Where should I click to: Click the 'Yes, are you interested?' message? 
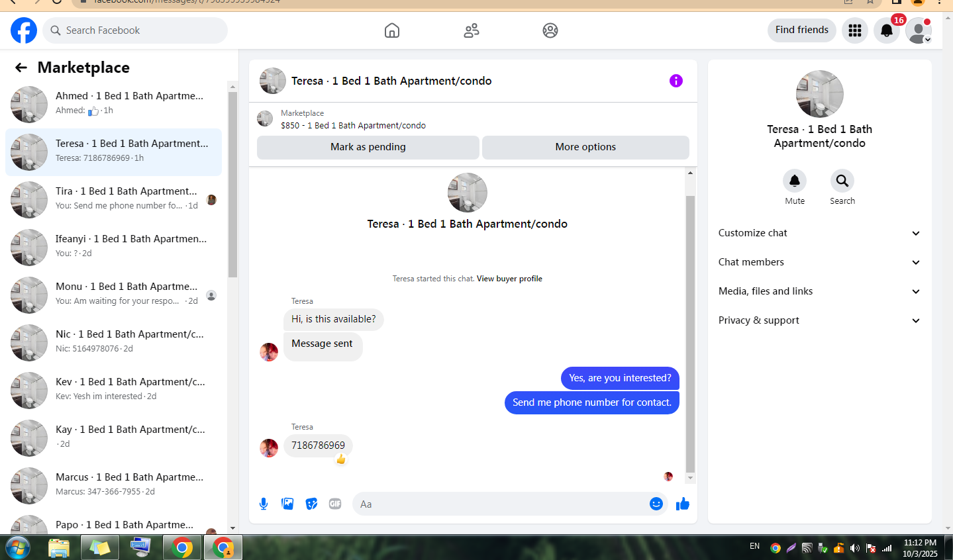[620, 378]
